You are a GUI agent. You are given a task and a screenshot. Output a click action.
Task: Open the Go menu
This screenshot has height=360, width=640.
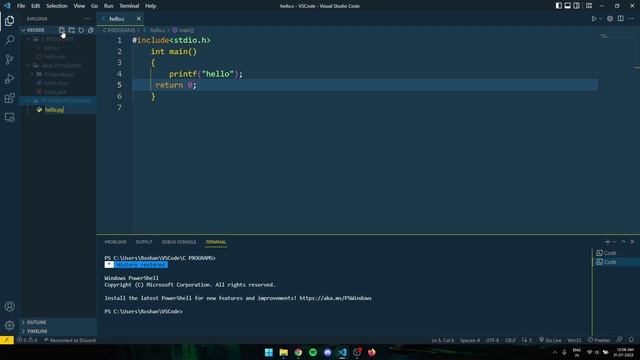pyautogui.click(x=94, y=6)
